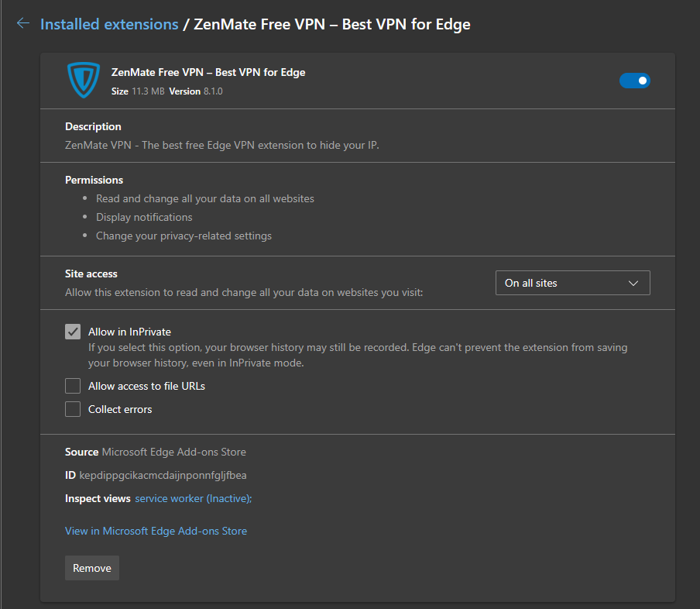Click the Size 11.3 MB text

(138, 91)
